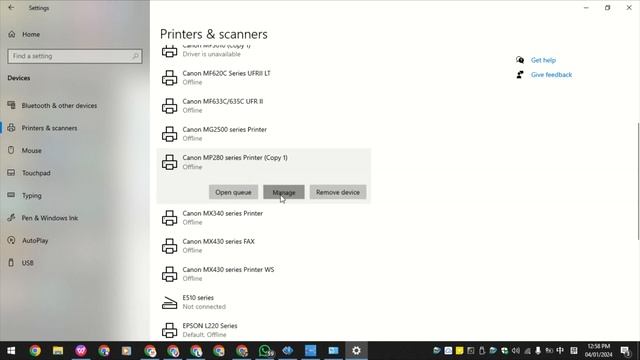
Task: Click the Manage button
Action: click(284, 192)
